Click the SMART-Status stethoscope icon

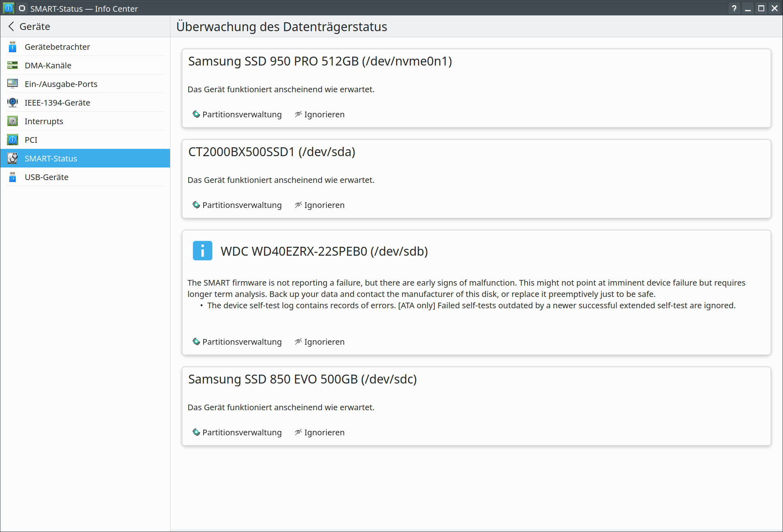pos(13,159)
